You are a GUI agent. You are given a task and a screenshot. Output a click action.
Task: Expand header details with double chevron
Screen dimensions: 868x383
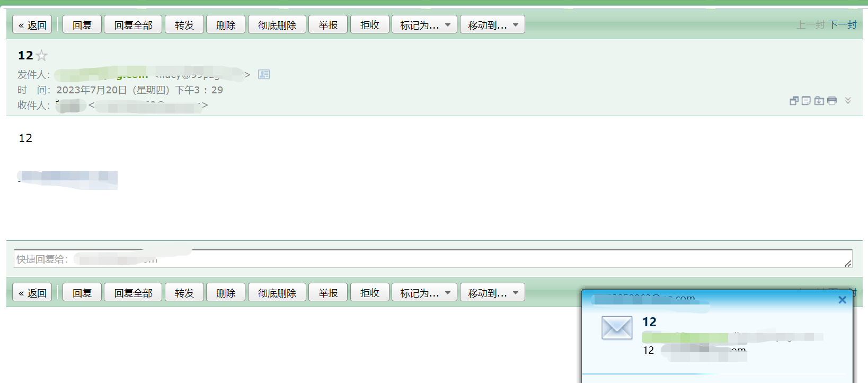click(848, 100)
